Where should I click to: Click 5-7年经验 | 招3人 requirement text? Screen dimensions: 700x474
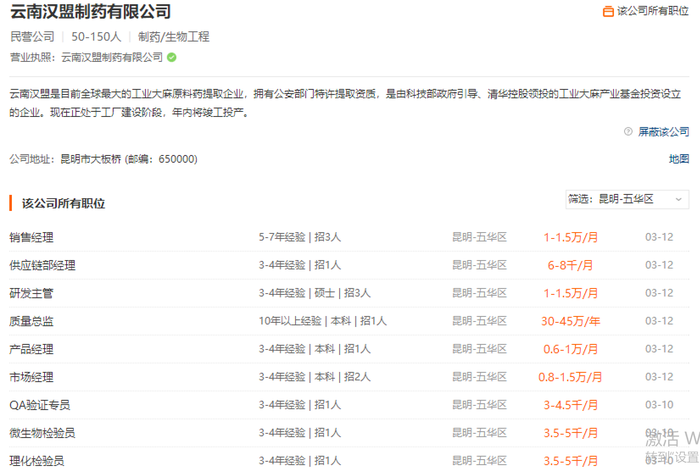[x=300, y=237]
